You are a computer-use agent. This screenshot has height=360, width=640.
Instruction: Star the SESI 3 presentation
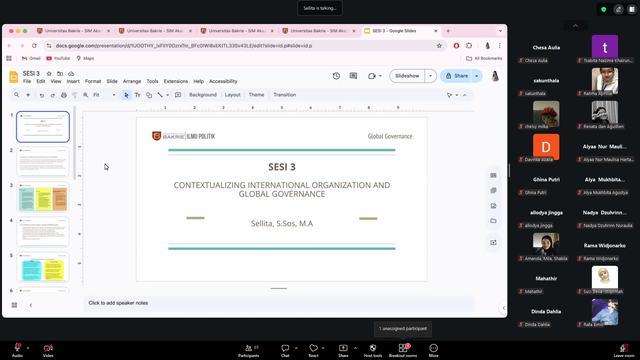[49, 73]
